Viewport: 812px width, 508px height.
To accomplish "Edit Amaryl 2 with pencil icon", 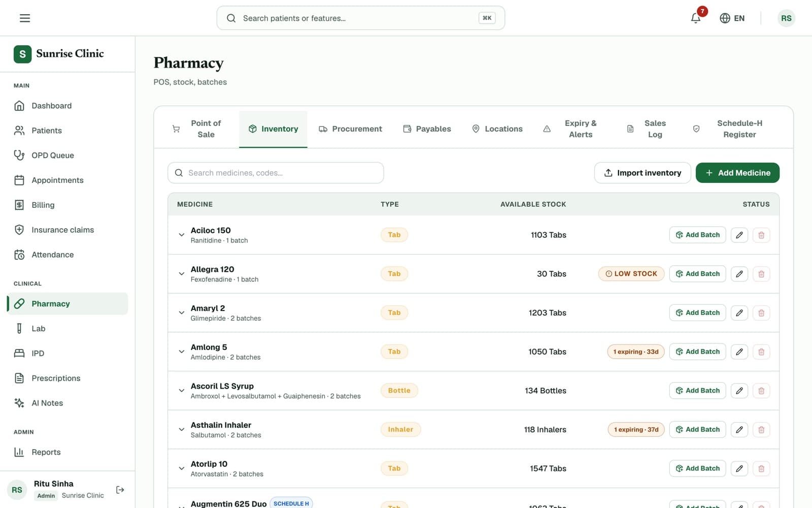I will point(739,313).
